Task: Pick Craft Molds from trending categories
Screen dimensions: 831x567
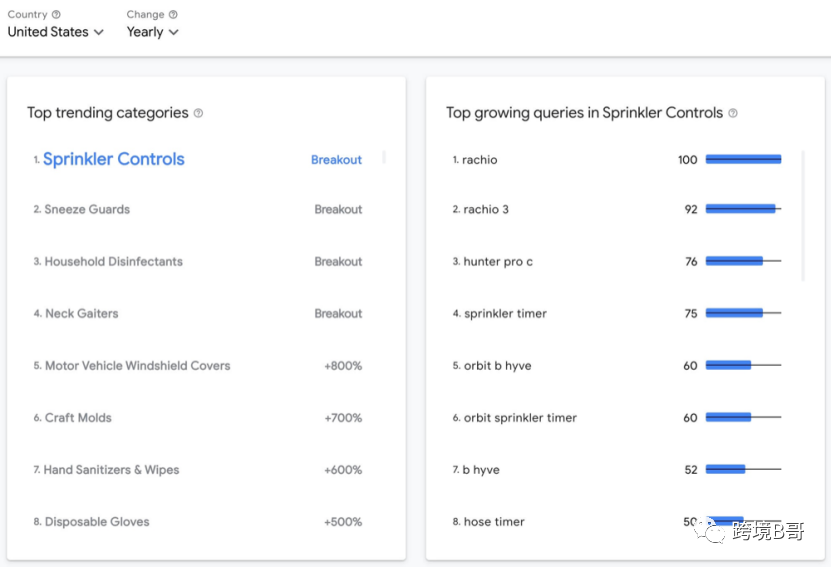Action: point(78,418)
